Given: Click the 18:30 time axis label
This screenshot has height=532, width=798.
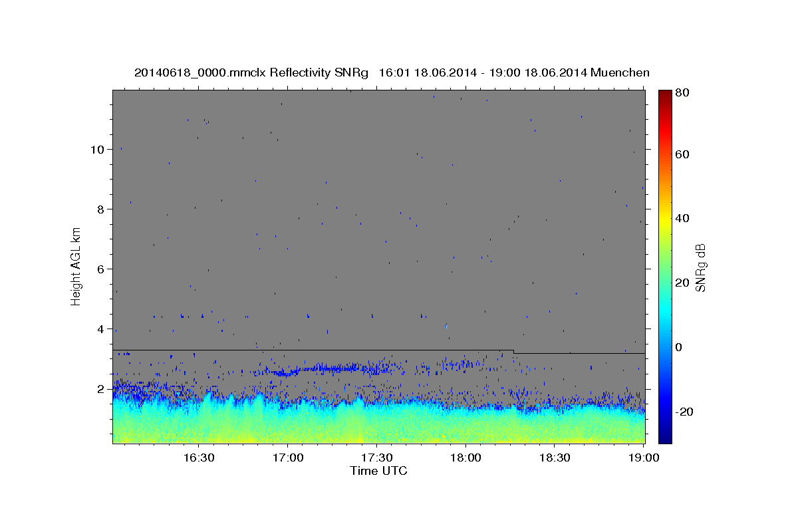Looking at the screenshot, I should pyautogui.click(x=555, y=458).
